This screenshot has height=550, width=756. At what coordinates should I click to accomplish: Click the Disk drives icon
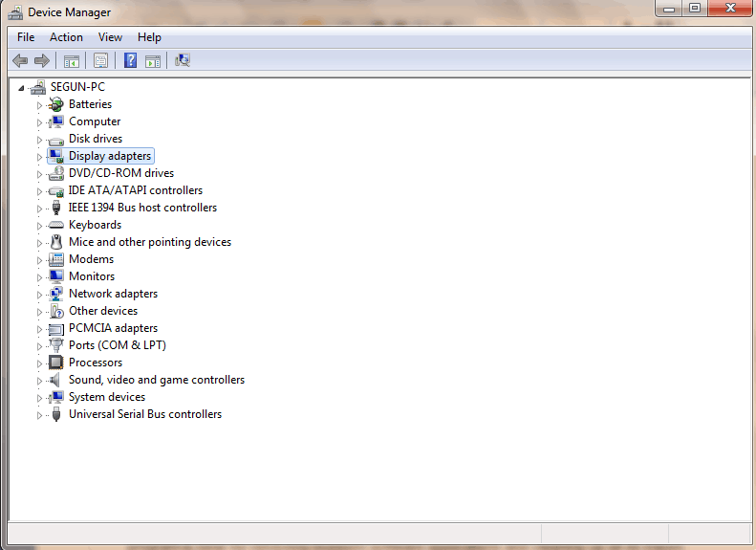click(56, 141)
